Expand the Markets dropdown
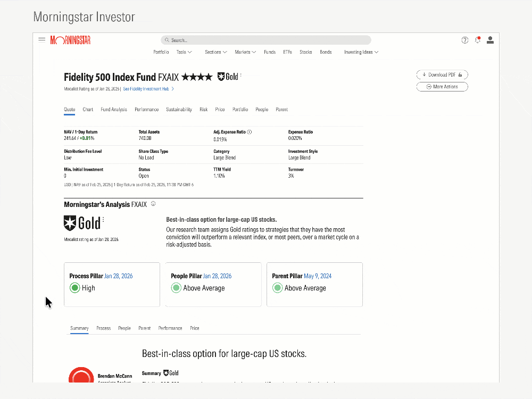Image resolution: width=532 pixels, height=399 pixels. click(245, 52)
